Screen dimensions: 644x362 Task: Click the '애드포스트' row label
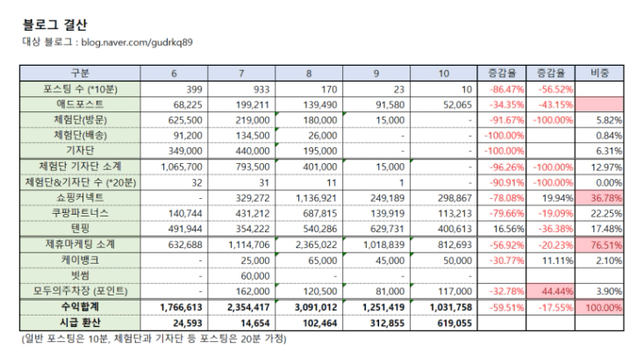click(x=80, y=104)
